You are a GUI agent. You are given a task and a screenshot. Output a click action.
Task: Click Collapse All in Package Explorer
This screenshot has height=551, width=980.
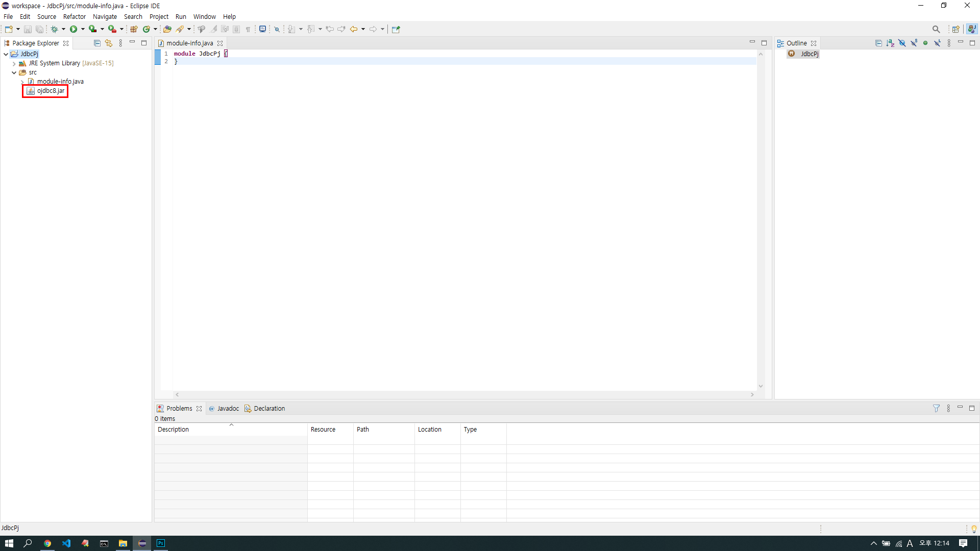click(97, 43)
